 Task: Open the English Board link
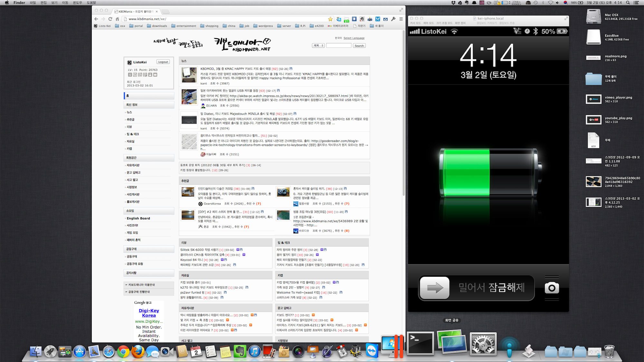138,218
